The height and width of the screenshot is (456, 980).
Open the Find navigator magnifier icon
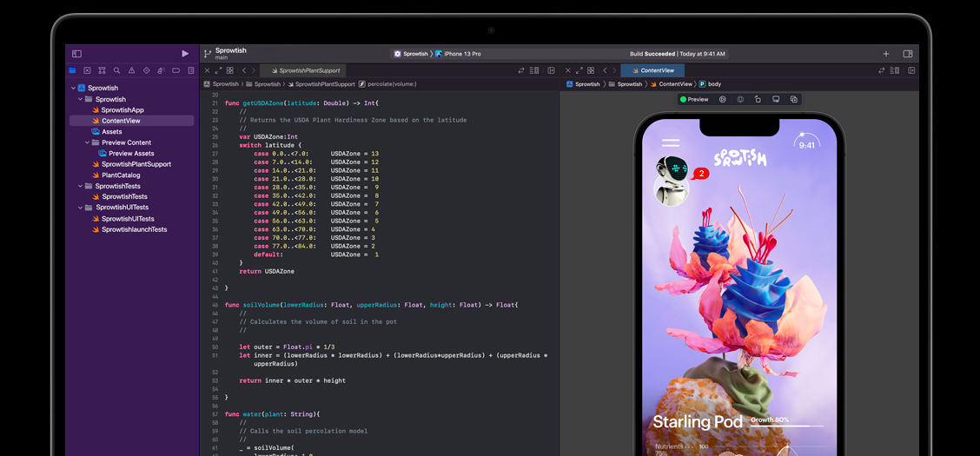point(116,70)
